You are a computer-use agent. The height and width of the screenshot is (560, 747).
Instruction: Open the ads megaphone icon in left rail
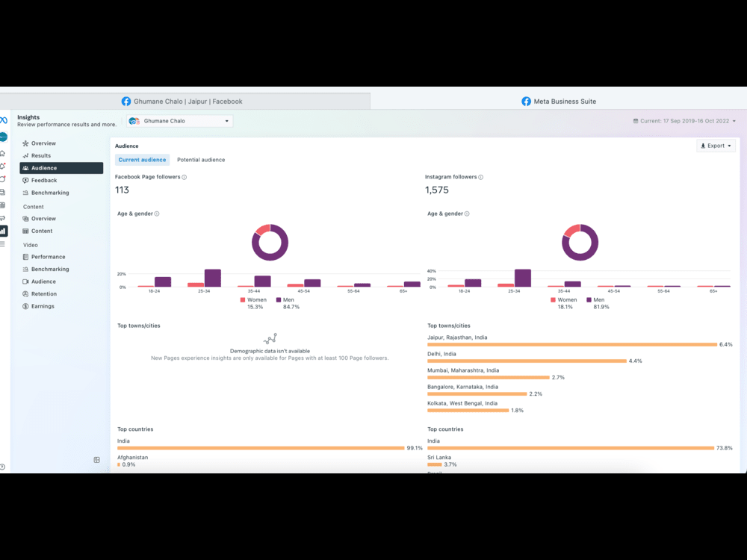[x=2, y=218]
